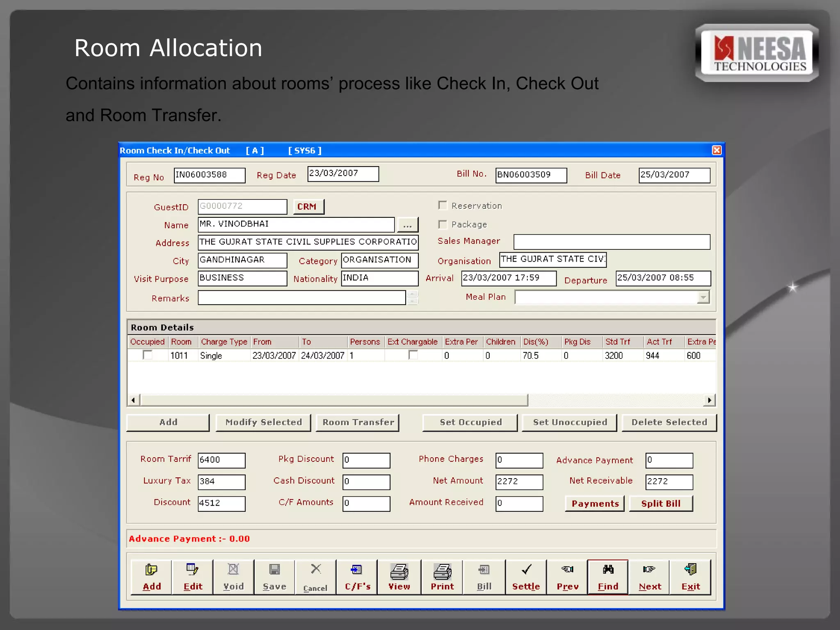Click Modify Selected button
The height and width of the screenshot is (630, 840).
pyautogui.click(x=263, y=422)
